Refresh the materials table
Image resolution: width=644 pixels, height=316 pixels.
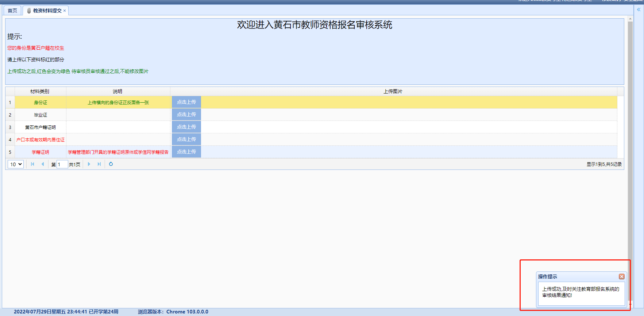point(111,164)
